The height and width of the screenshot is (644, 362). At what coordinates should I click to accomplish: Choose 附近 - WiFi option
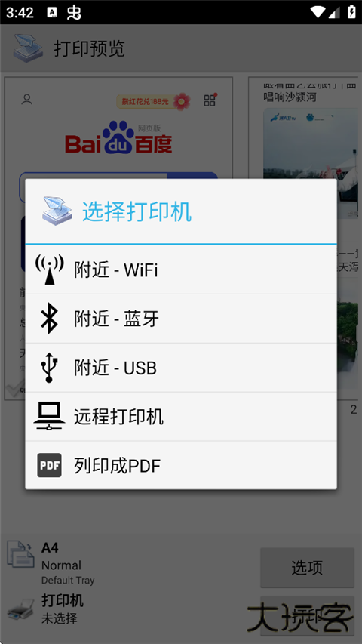coord(181,270)
